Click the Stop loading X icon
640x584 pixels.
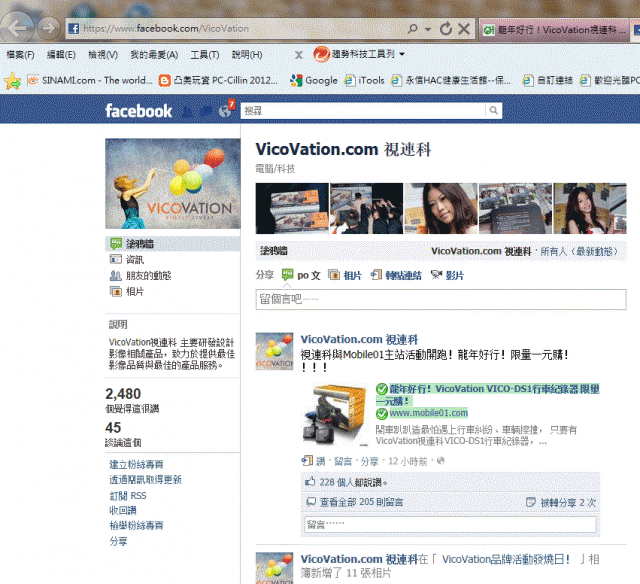click(x=464, y=29)
